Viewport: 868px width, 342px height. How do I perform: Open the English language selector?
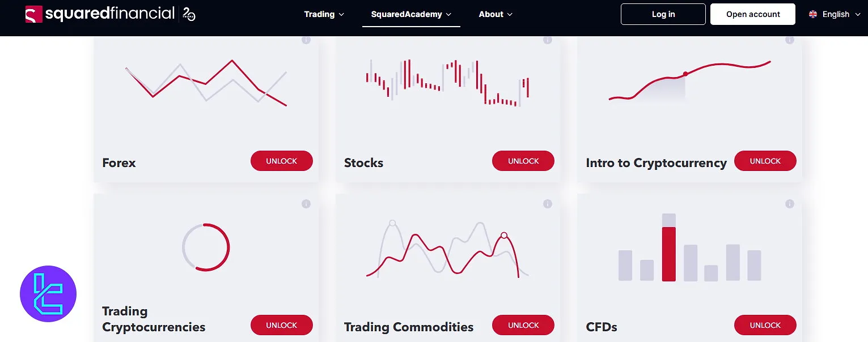pyautogui.click(x=835, y=14)
